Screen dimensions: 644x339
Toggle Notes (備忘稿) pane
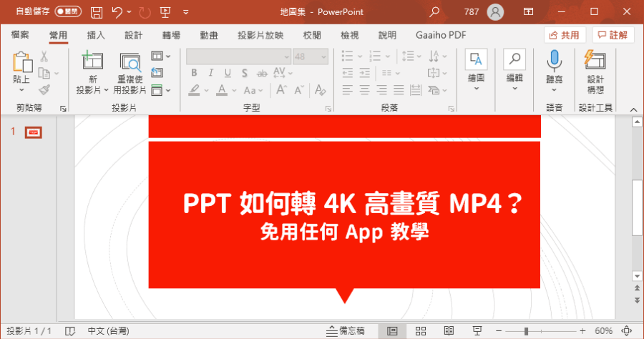click(x=346, y=331)
